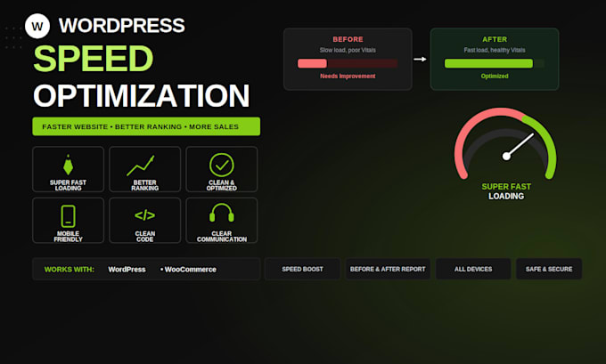Click the headphones Clear Communication icon
This screenshot has width=606, height=364.
click(x=221, y=213)
